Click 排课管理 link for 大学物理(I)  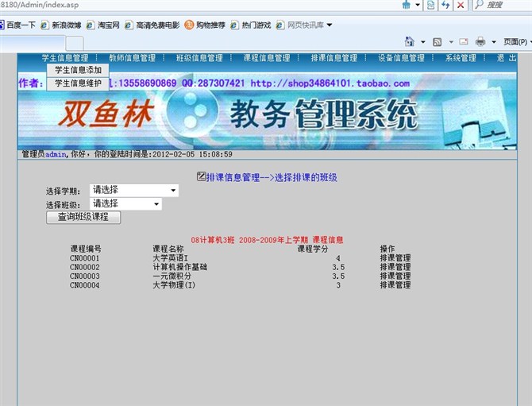pos(395,285)
